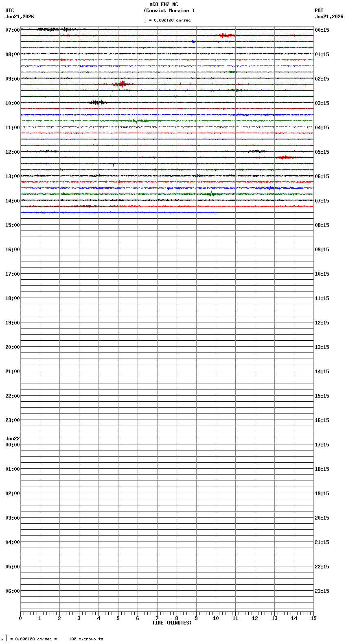Click the 00:00 UTC time label
Viewport: 346px width, 644px height.
click(x=13, y=444)
